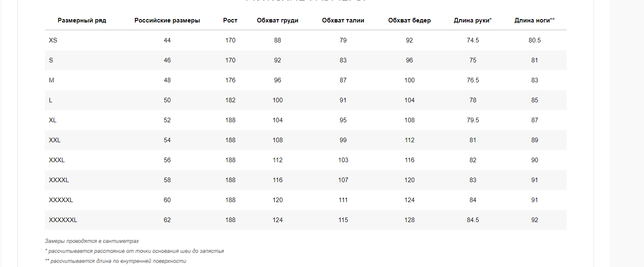Image resolution: width=644 pixels, height=267 pixels.
Task: Select the XXXXL size row label
Action: click(59, 180)
